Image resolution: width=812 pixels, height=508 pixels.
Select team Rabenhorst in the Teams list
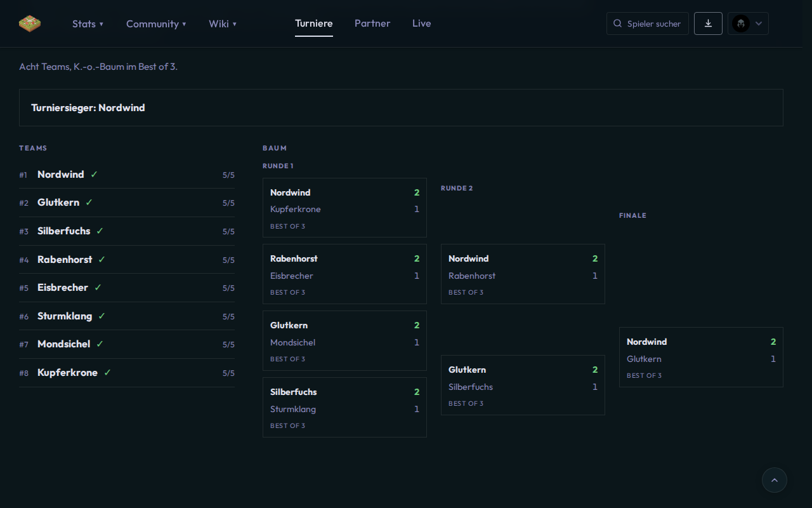coord(127,260)
